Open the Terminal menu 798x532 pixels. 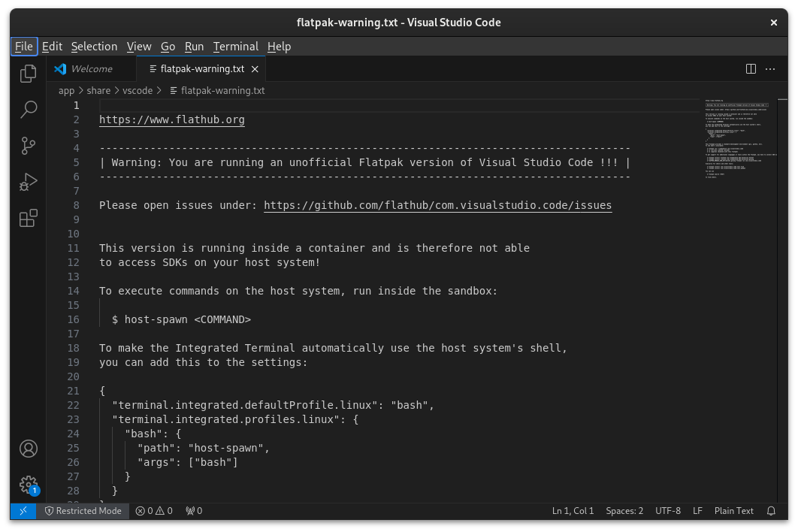pyautogui.click(x=236, y=47)
